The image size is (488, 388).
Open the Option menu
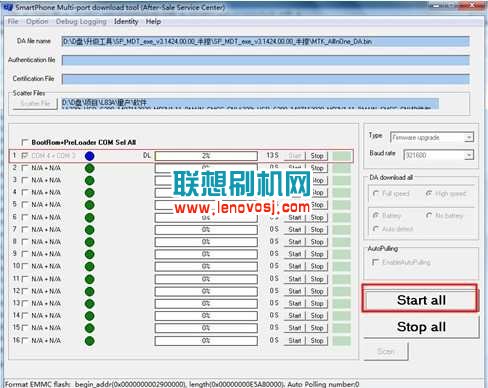pyautogui.click(x=37, y=22)
